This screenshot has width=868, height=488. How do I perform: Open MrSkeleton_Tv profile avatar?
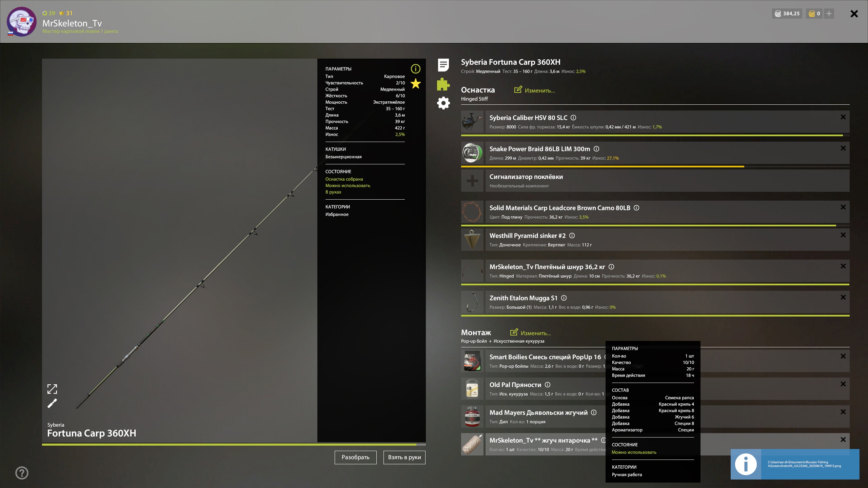[22, 21]
